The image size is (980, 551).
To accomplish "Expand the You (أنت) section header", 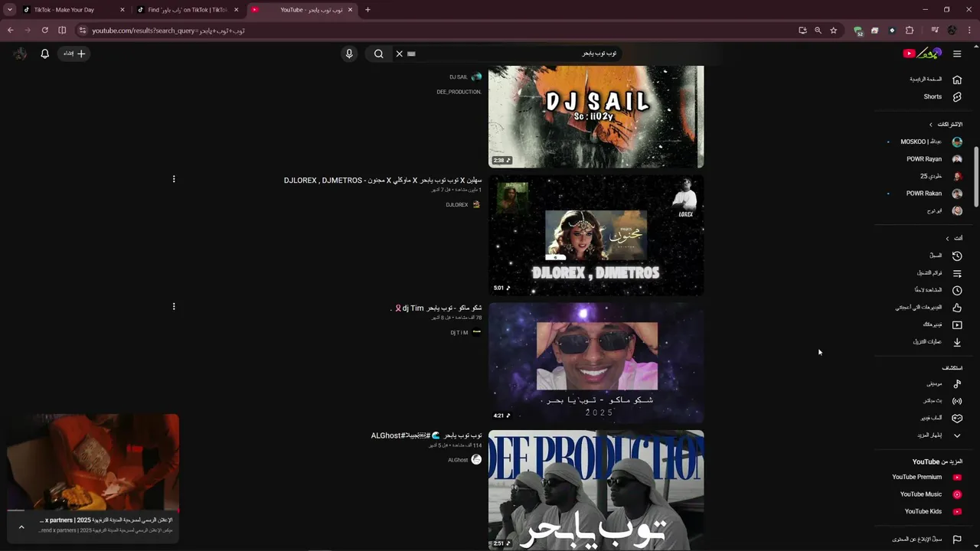I will pos(954,238).
